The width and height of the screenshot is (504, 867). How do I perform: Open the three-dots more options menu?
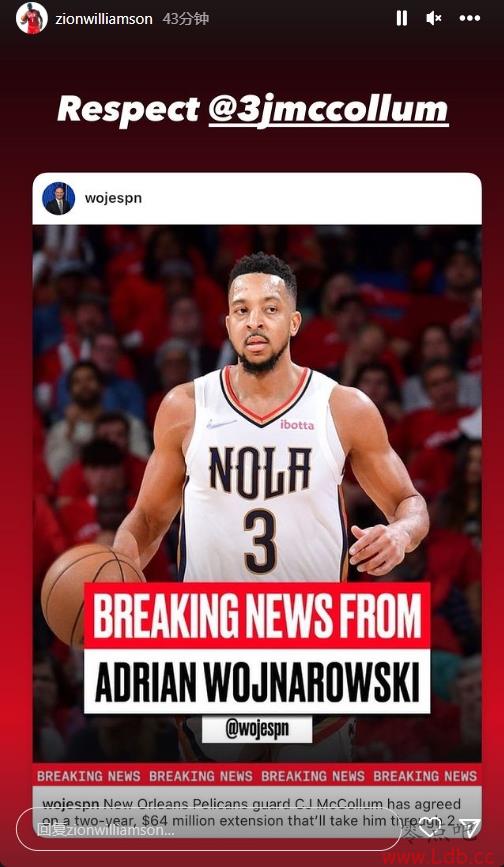470,18
